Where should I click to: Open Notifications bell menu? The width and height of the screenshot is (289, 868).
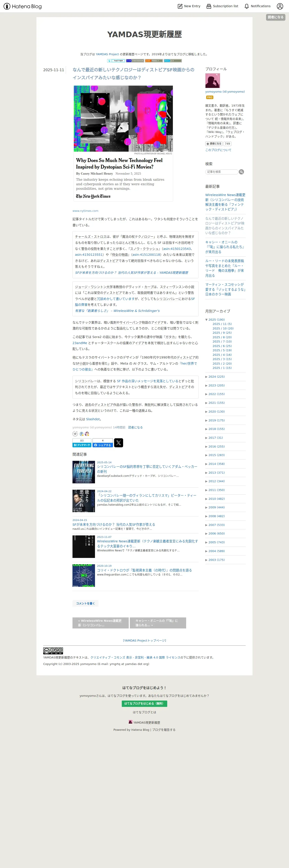coord(257,6)
